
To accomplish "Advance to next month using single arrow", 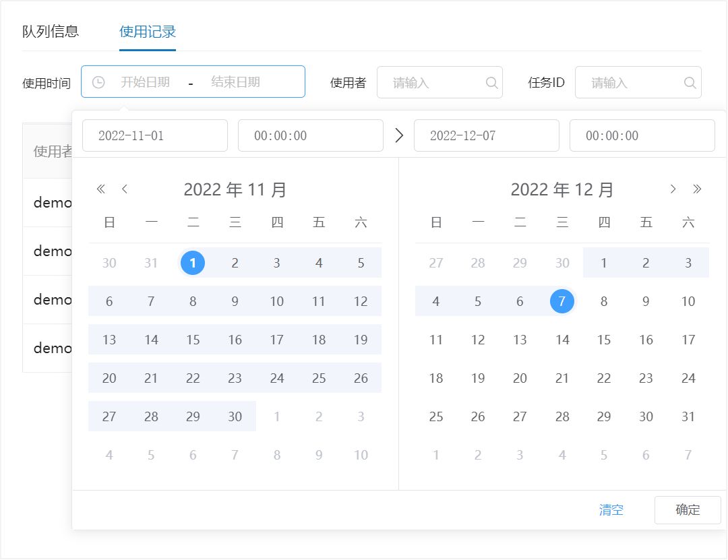I will (672, 189).
